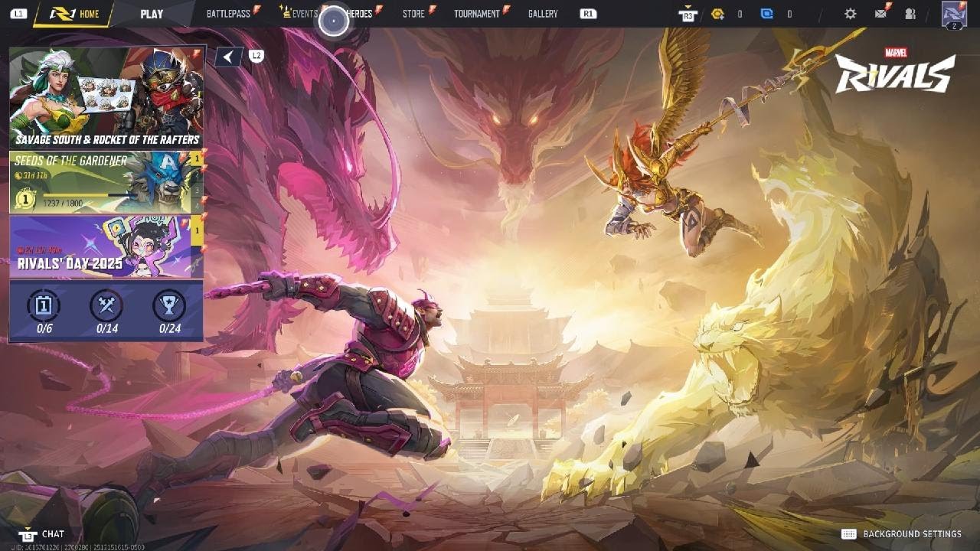Click the L2 trigger prompt icon
Screen dimensions: 980x551
point(256,56)
